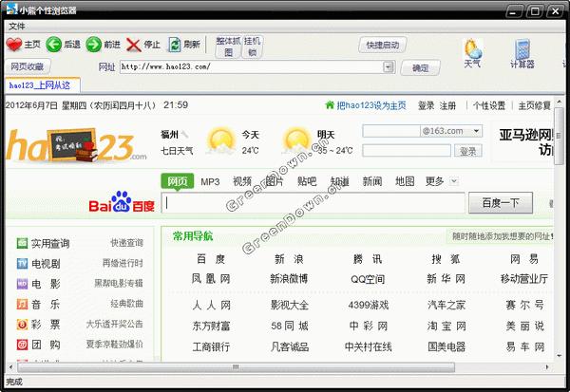Click the 彩票 lottery icon
The height and width of the screenshot is (392, 570).
point(22,324)
